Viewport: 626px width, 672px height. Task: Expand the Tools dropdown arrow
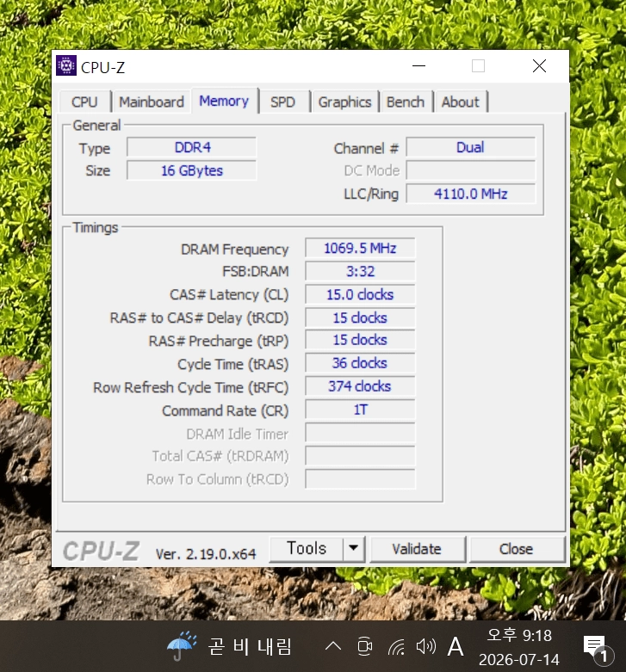[354, 549]
